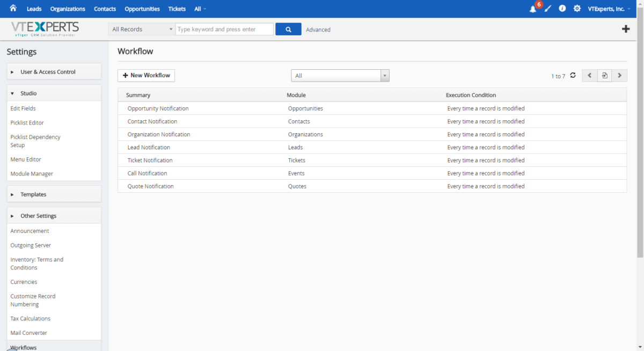Click the quick create plus icon

coord(626,29)
